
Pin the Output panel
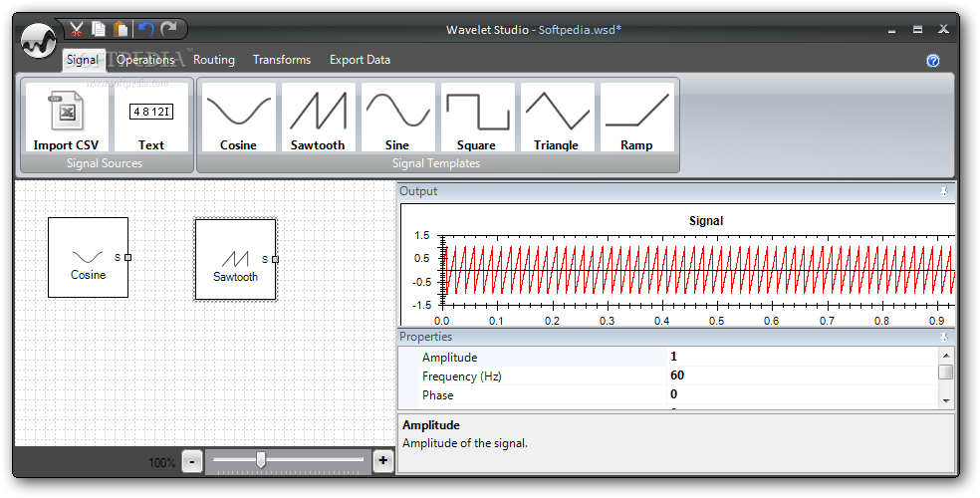(944, 192)
